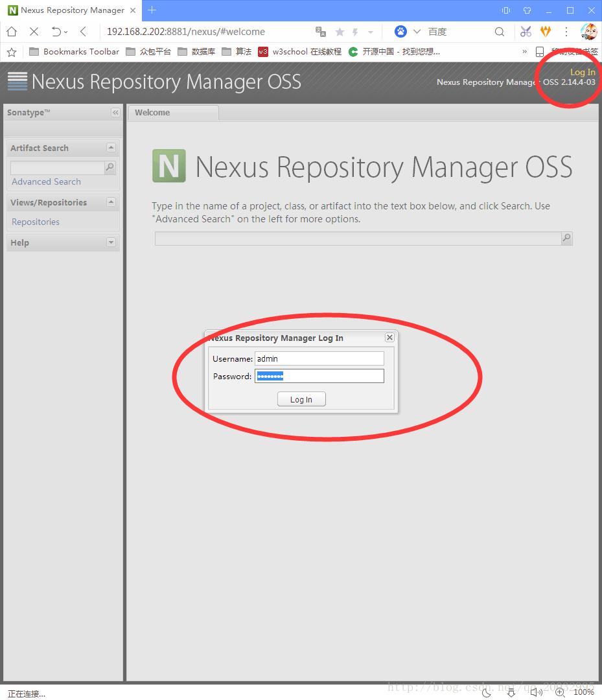The image size is (602, 700).
Task: Collapse the Views/Repositories section
Action: (111, 202)
